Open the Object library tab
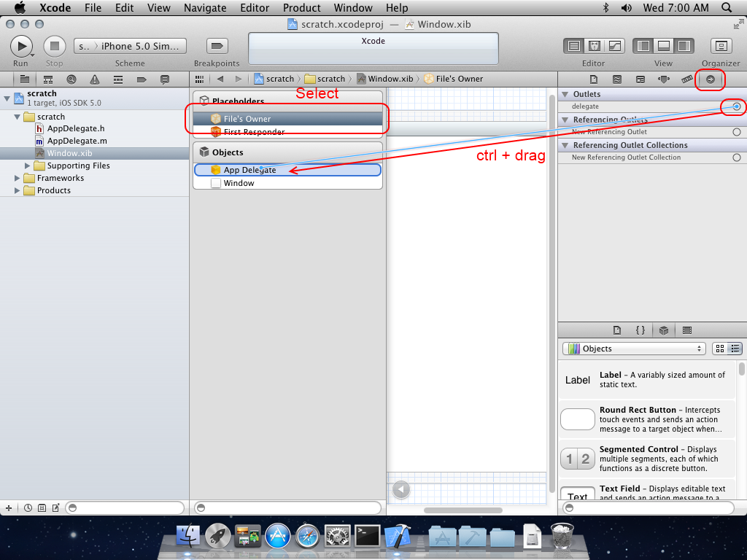Image resolution: width=747 pixels, height=560 pixels. coord(663,330)
